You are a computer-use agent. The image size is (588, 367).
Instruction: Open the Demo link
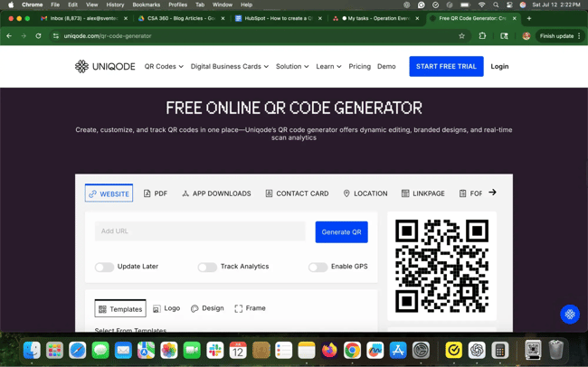coord(386,66)
